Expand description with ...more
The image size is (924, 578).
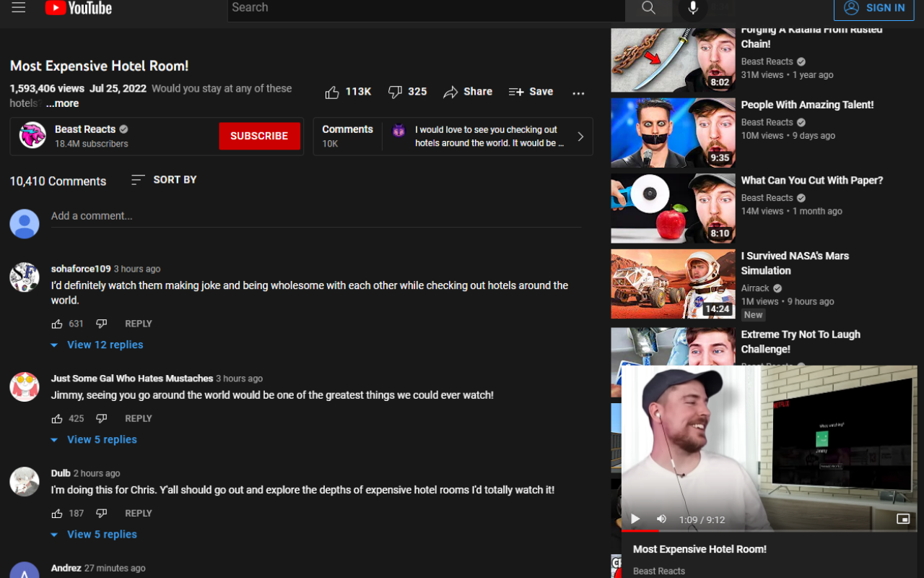(x=63, y=103)
